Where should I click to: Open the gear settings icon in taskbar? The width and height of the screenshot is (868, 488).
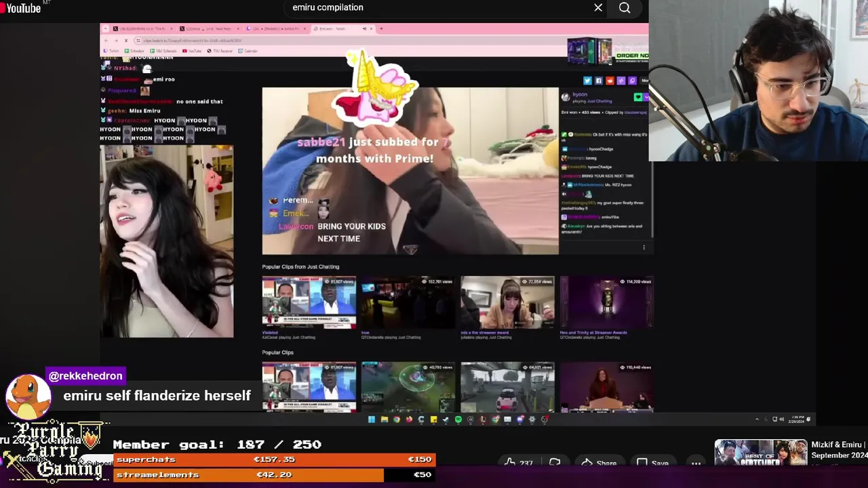pos(532,420)
